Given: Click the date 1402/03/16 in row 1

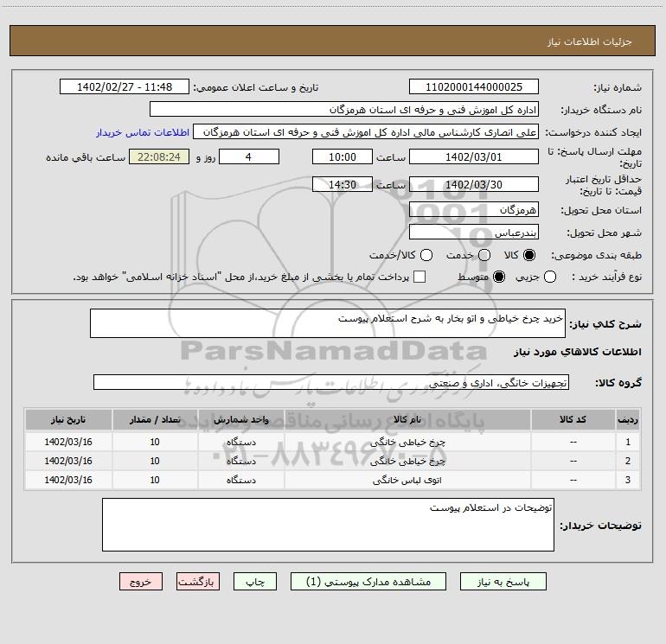Looking at the screenshot, I should (68, 442).
